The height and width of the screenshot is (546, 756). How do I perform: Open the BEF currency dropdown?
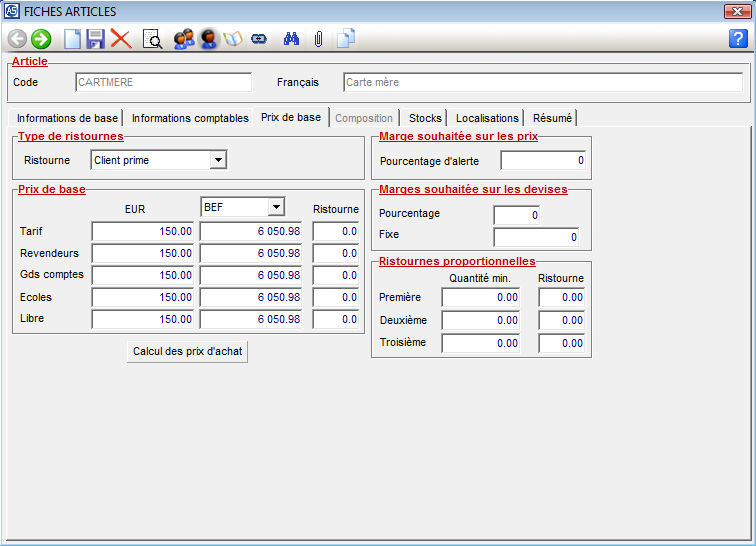(x=276, y=207)
